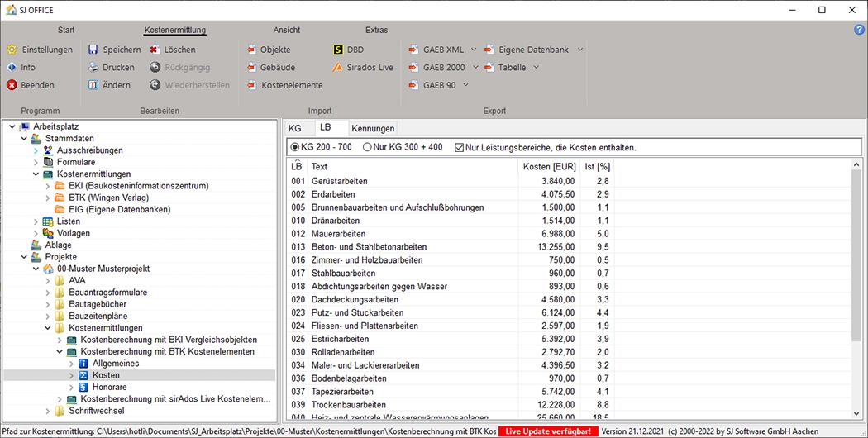Sort by the LB column header
The width and height of the screenshot is (868, 438).
tap(298, 167)
